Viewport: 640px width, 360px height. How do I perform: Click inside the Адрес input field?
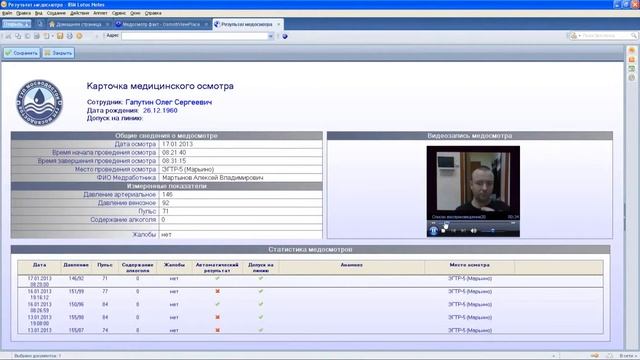[x=194, y=36]
